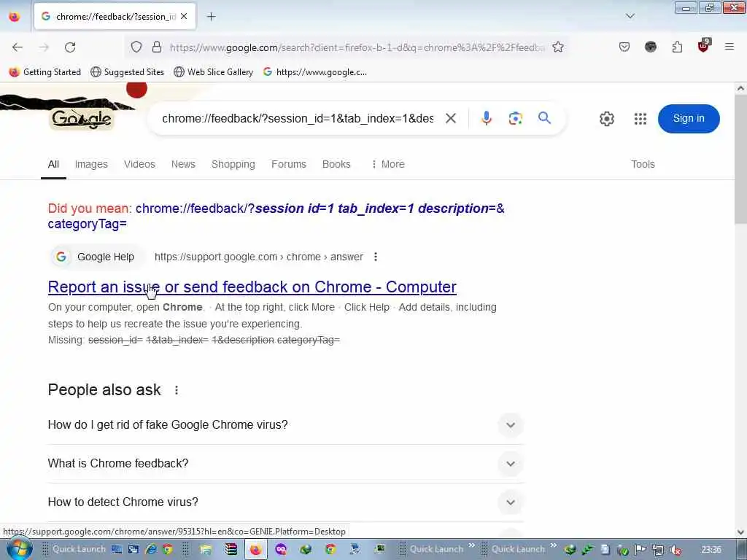Bookmark this page with the star
The image size is (747, 560).
pyautogui.click(x=558, y=47)
